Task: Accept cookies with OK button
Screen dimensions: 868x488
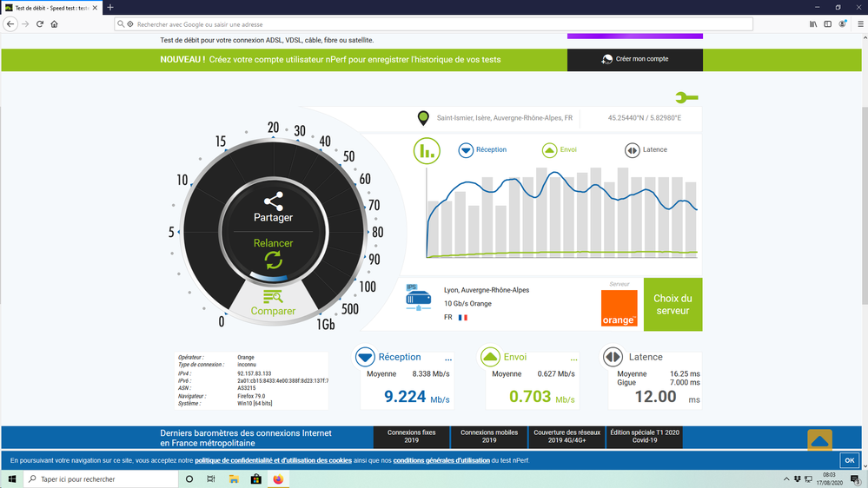Action: 849,460
